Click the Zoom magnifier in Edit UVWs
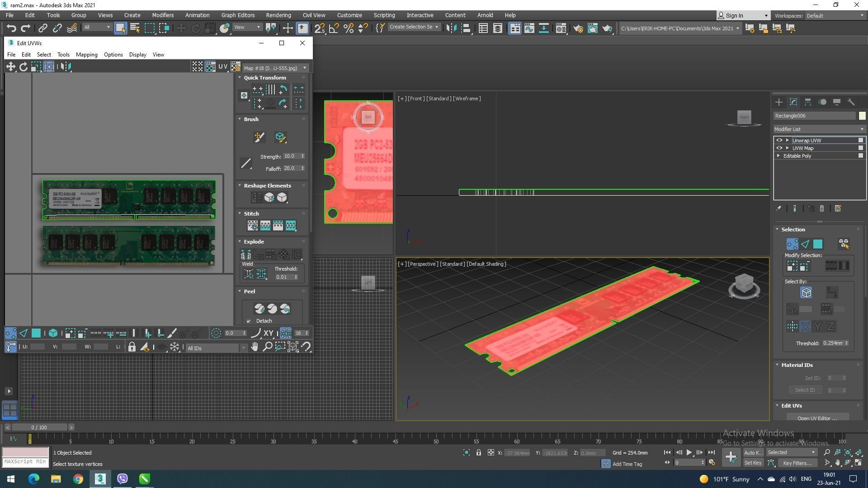Screen dimensions: 868x488 pyautogui.click(x=267, y=347)
